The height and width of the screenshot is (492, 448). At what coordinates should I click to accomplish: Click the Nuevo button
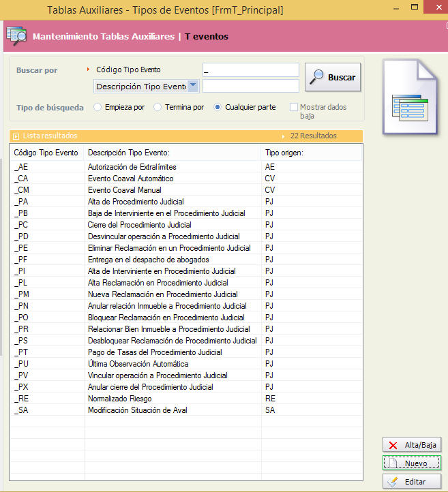click(412, 463)
